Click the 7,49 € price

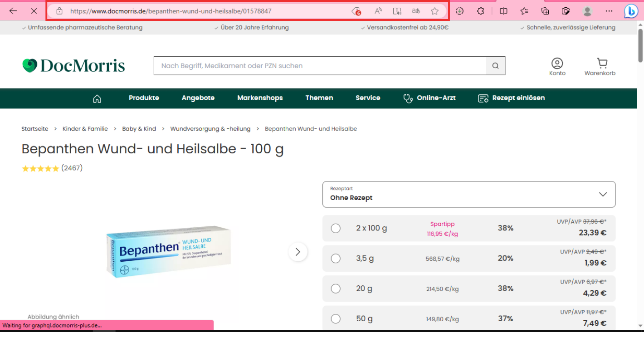(595, 323)
